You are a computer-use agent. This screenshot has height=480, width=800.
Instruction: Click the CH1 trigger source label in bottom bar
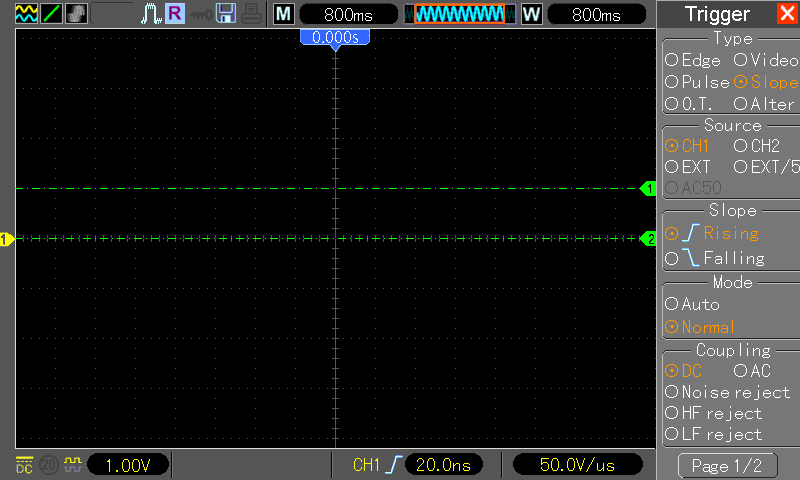point(366,465)
